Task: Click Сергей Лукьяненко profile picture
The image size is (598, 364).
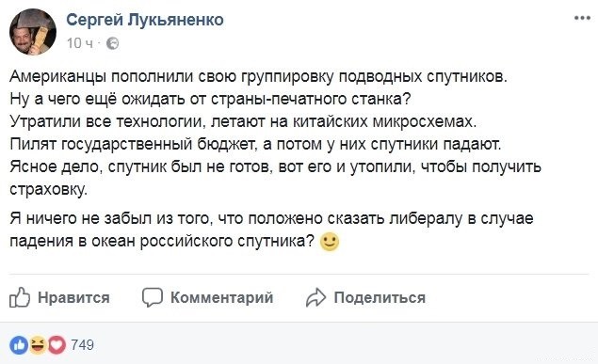Action: (x=33, y=32)
